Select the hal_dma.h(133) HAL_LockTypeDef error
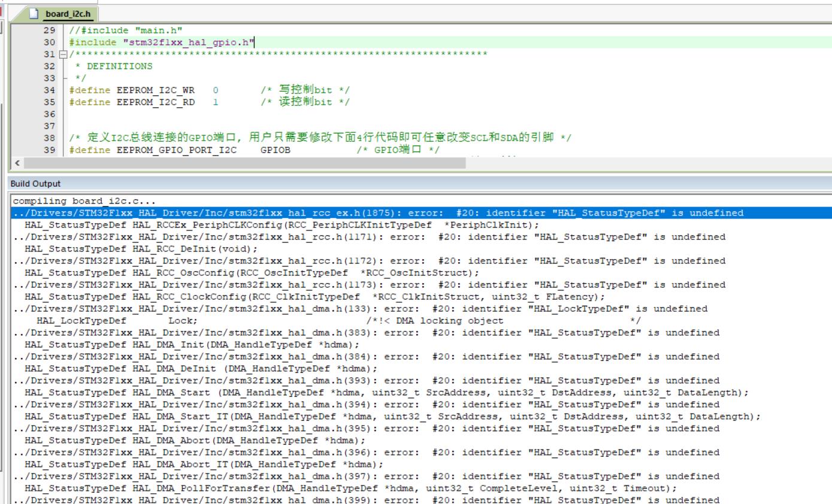 tap(360, 309)
